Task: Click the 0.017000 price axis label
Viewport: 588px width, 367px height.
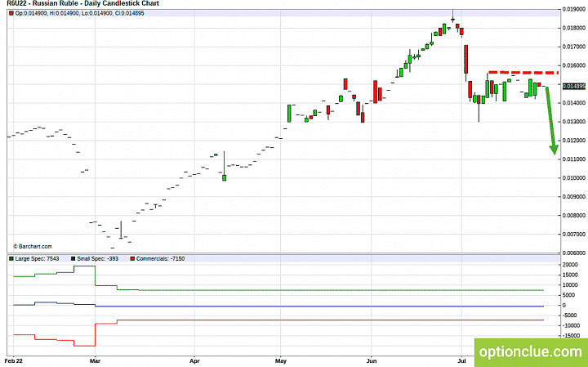Action: pyautogui.click(x=574, y=47)
